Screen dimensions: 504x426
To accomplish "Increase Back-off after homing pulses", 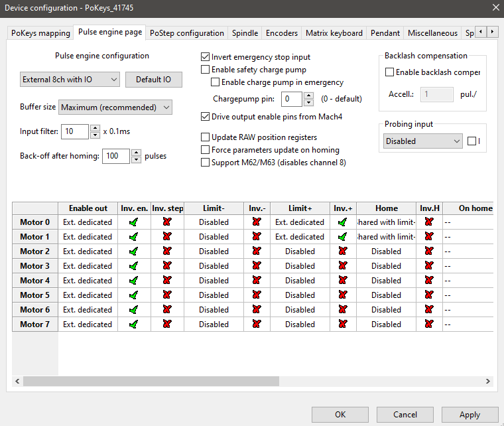I will [137, 153].
